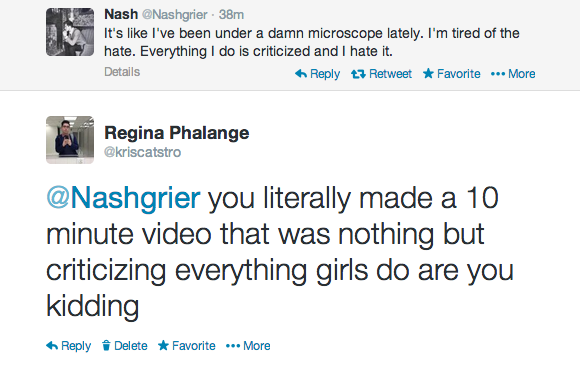Open the three-dot More icon on Nash's tweet

pyautogui.click(x=498, y=74)
